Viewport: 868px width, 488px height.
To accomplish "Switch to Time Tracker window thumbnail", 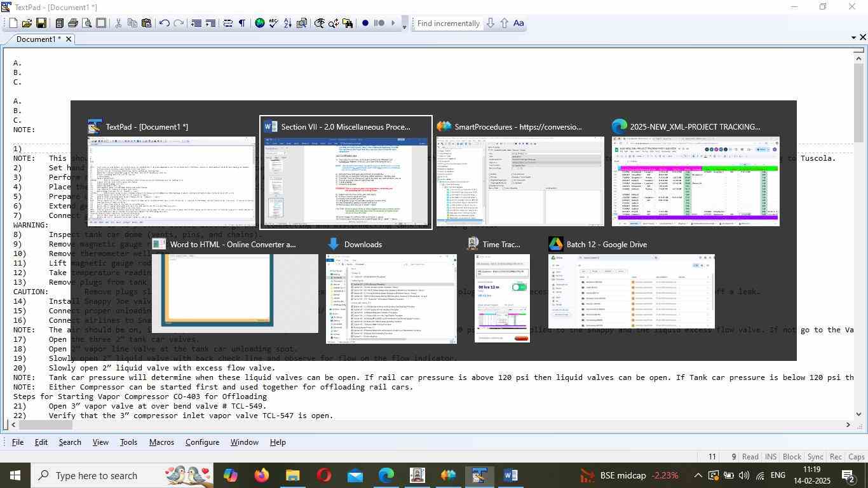I will [x=502, y=290].
